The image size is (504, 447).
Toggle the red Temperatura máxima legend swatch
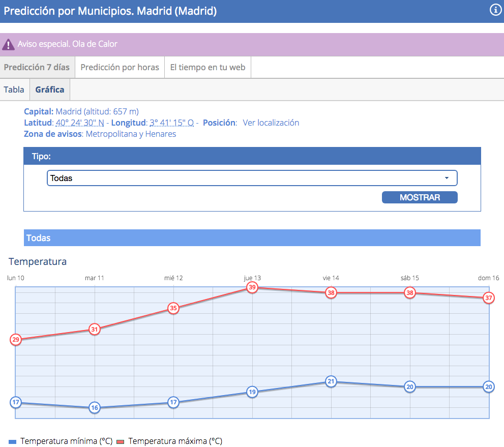(120, 442)
